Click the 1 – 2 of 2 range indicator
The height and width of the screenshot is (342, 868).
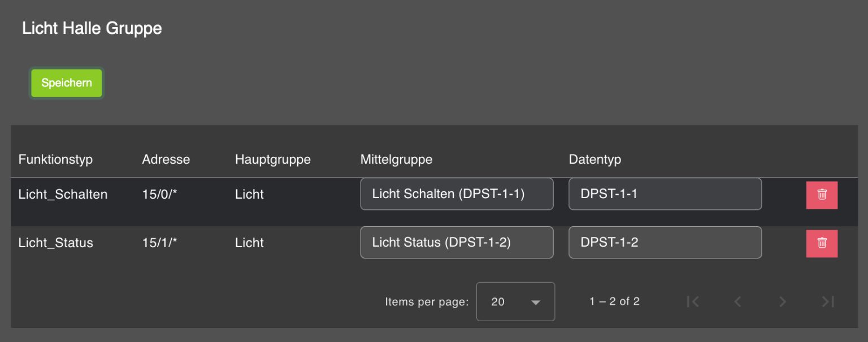[615, 301]
